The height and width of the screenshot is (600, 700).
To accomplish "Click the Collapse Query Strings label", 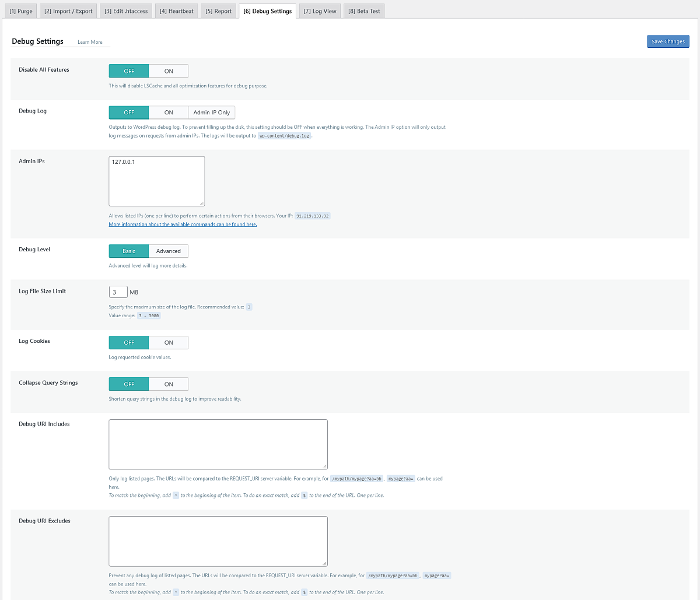I will coord(48,383).
